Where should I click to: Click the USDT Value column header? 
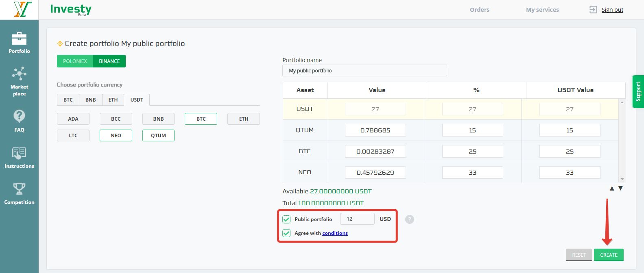pyautogui.click(x=575, y=90)
